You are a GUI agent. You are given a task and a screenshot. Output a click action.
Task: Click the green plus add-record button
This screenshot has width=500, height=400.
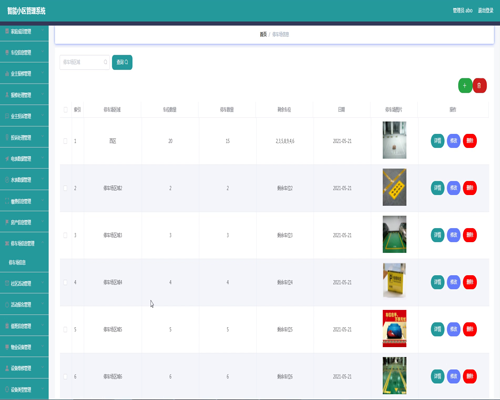click(x=465, y=86)
